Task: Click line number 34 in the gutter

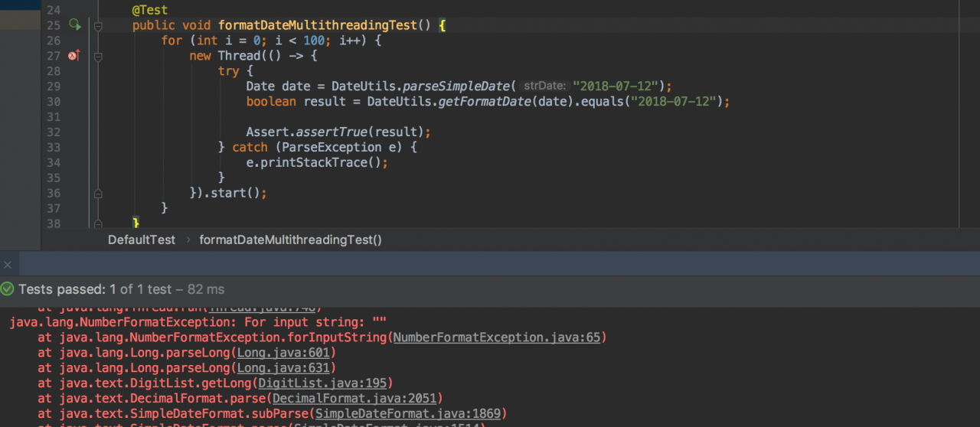Action: coord(53,162)
